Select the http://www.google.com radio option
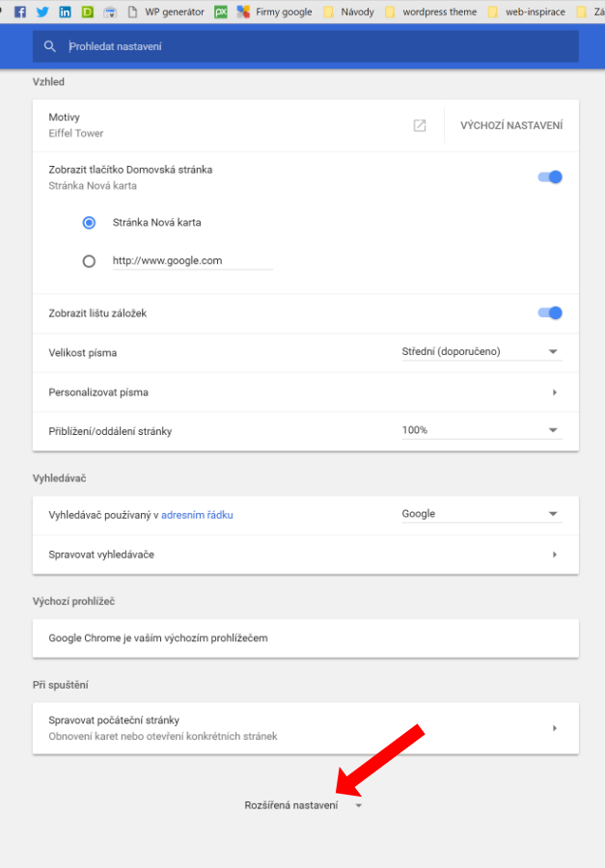 89,261
